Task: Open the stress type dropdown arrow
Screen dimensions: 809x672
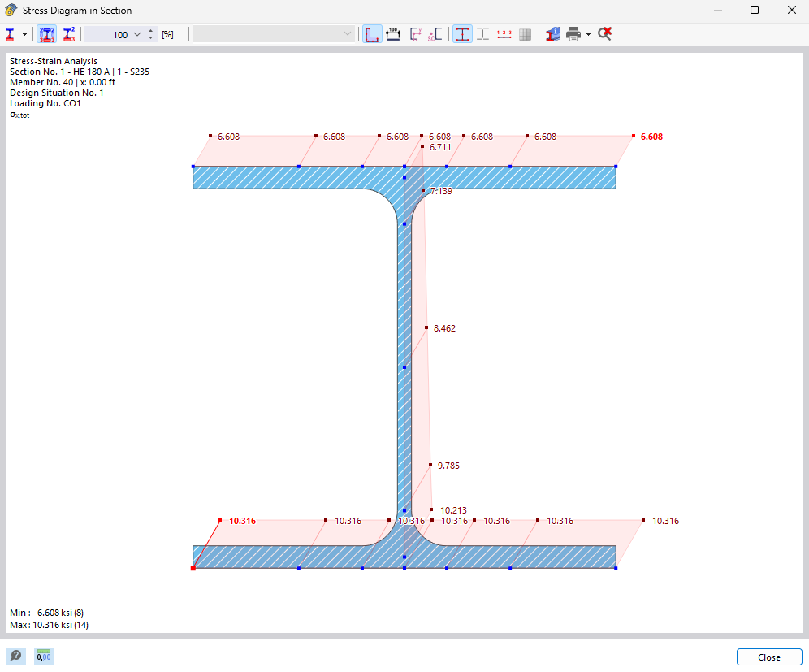Action: (x=24, y=34)
